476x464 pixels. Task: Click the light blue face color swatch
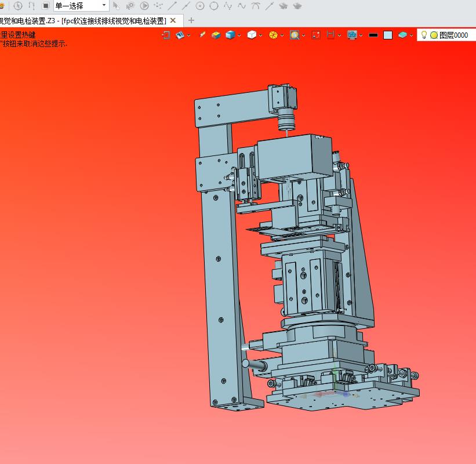tap(388, 35)
